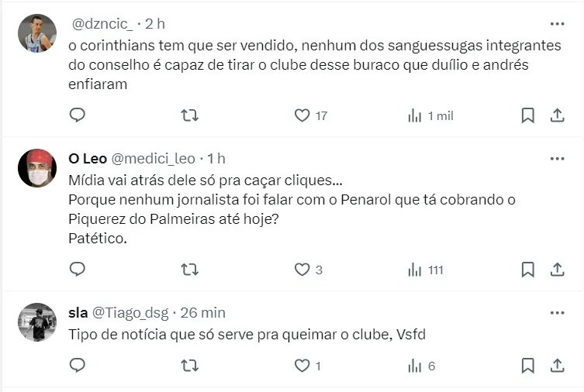Viewport: 584px width, 392px height.
Task: Open the @medici_leo profile handle
Action: (154, 159)
